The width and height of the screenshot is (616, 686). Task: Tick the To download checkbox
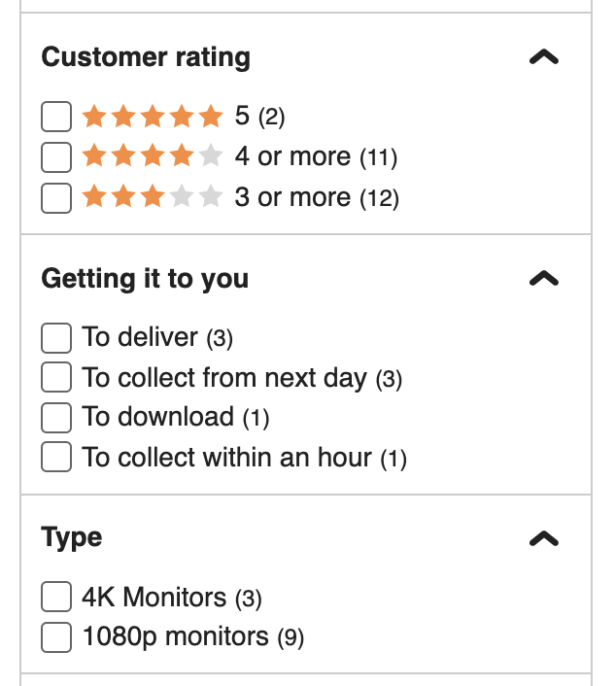[56, 418]
